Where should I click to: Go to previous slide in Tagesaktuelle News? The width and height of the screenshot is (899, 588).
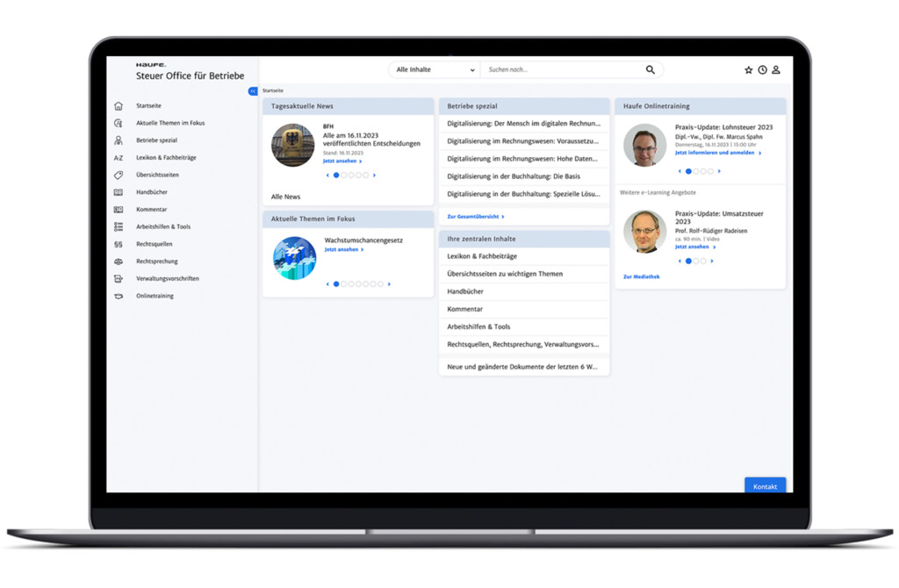327,176
